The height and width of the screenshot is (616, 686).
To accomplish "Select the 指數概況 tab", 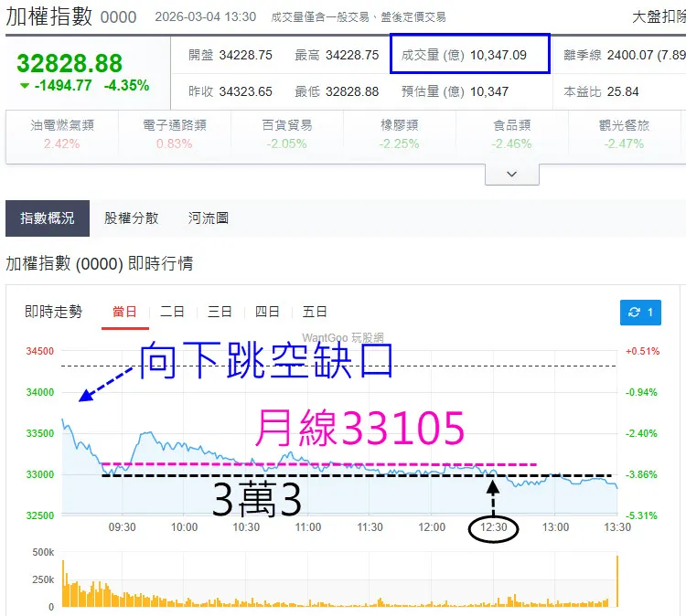I will (x=48, y=218).
